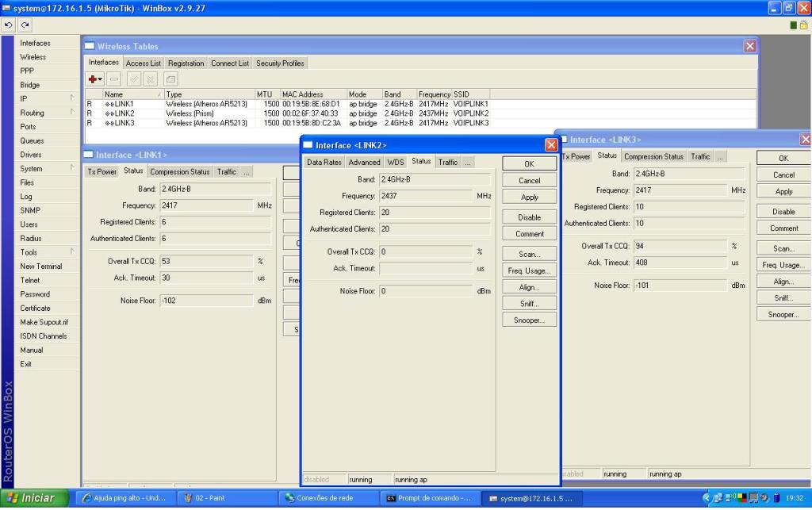Click the minus Remove icon in Wireless Tables
The image size is (812, 510).
(x=114, y=79)
